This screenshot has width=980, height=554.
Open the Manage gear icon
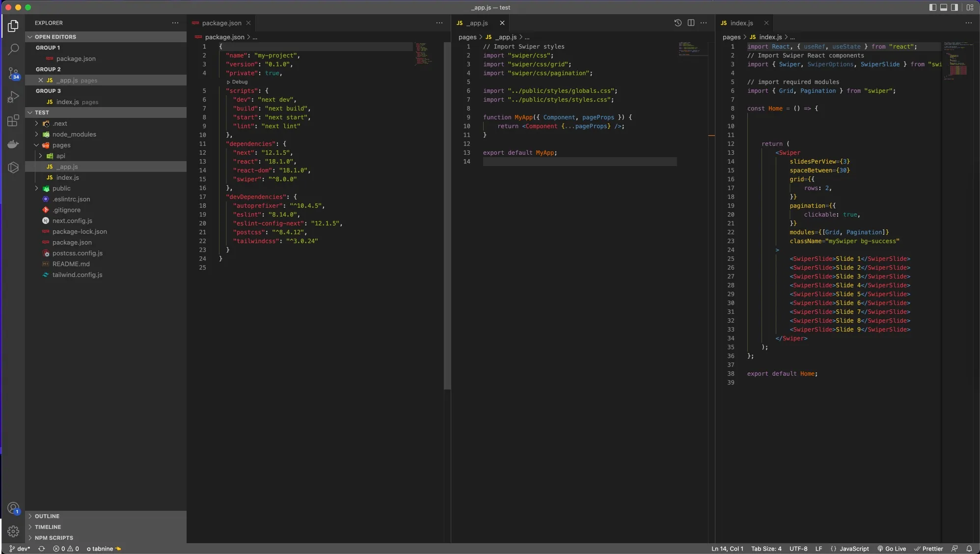13,531
